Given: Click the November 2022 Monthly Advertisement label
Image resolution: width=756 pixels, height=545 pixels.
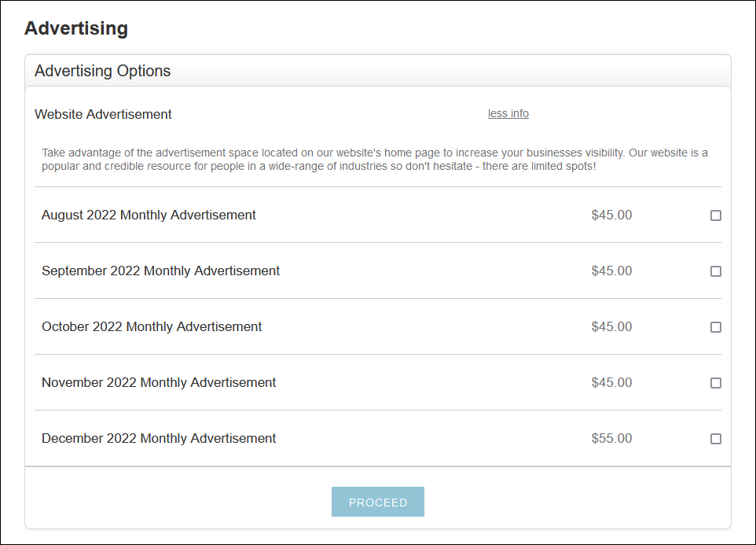Looking at the screenshot, I should pyautogui.click(x=159, y=382).
